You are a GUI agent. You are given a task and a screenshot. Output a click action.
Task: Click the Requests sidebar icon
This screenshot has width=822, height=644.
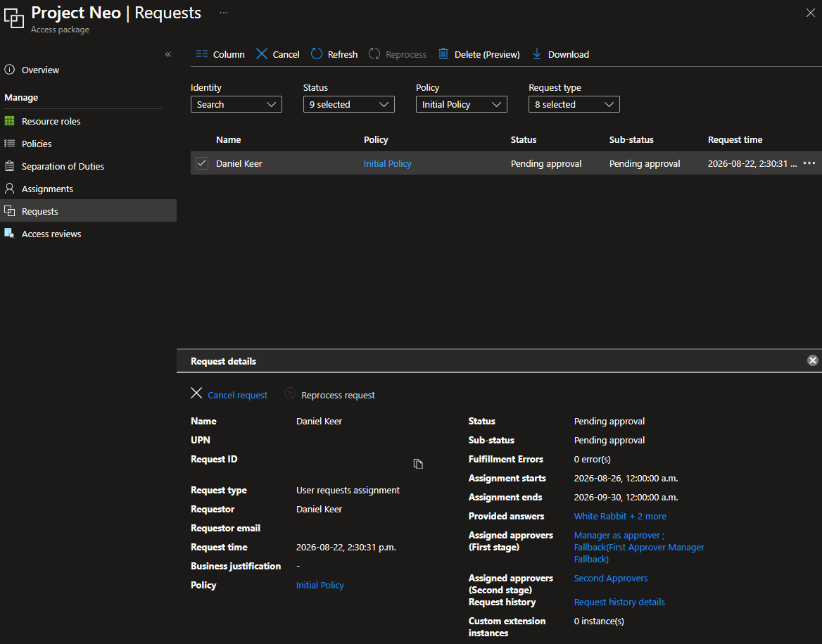tap(9, 211)
